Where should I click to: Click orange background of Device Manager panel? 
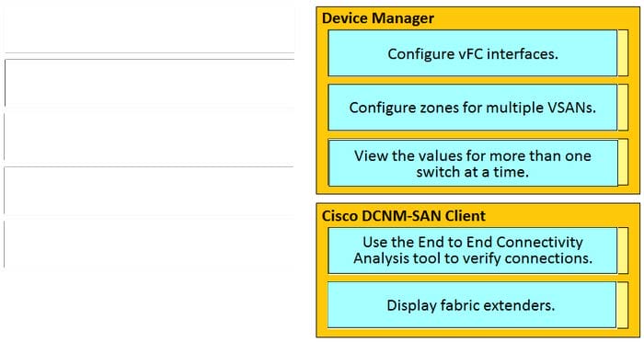tap(478, 189)
